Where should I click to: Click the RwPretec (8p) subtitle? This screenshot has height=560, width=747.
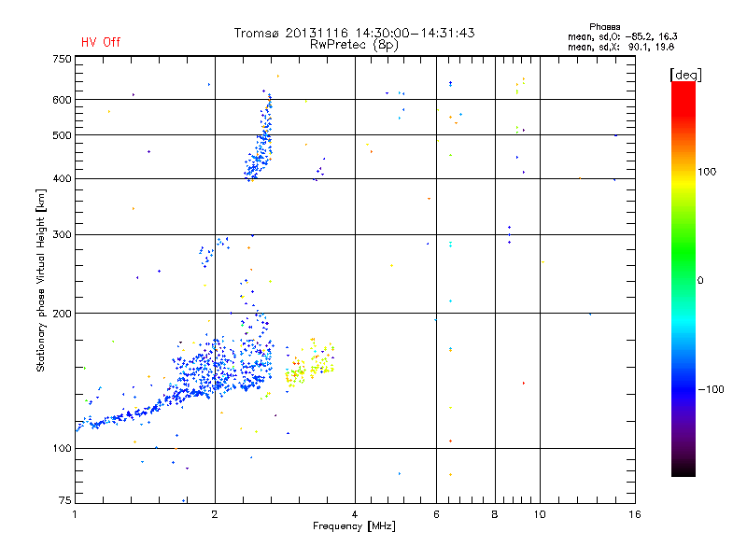click(x=354, y=45)
